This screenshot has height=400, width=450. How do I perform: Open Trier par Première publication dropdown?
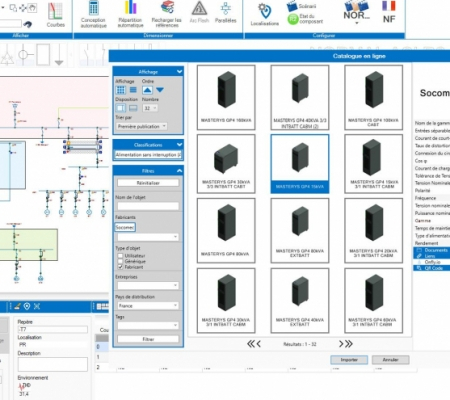point(142,126)
